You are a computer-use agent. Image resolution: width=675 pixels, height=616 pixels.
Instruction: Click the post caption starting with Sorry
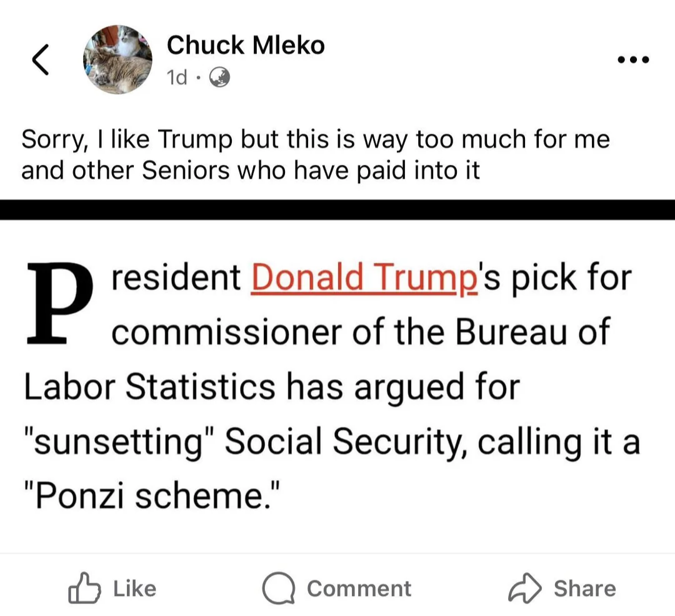coord(315,154)
